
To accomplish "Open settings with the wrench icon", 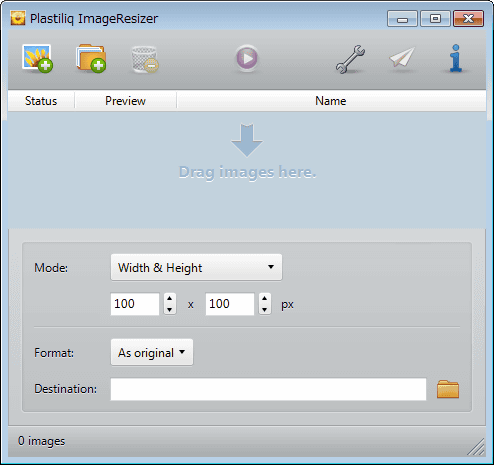I will pyautogui.click(x=350, y=59).
